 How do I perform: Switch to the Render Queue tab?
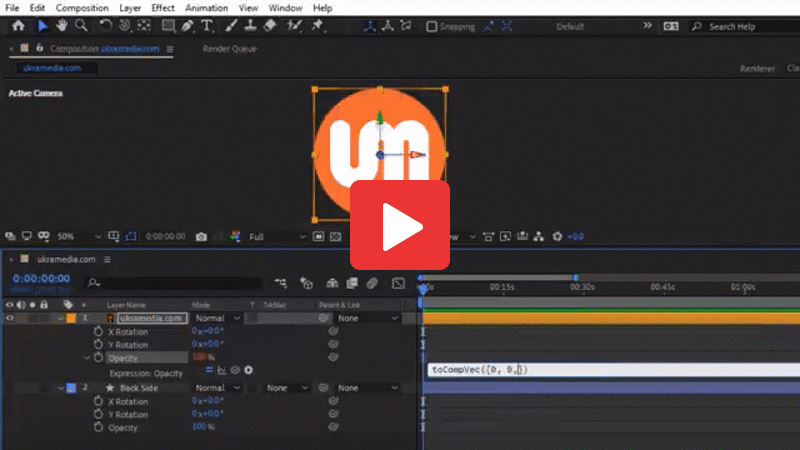point(230,49)
